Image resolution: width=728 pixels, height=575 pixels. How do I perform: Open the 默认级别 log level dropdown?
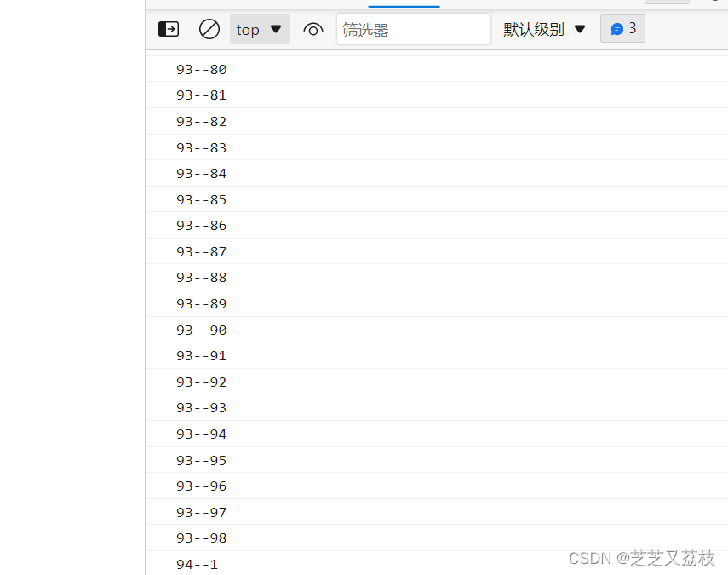click(544, 29)
